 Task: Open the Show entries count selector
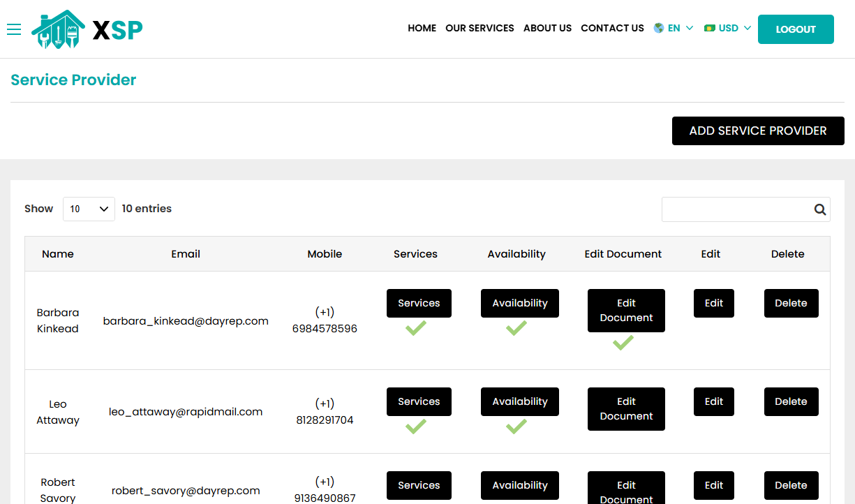(x=89, y=208)
